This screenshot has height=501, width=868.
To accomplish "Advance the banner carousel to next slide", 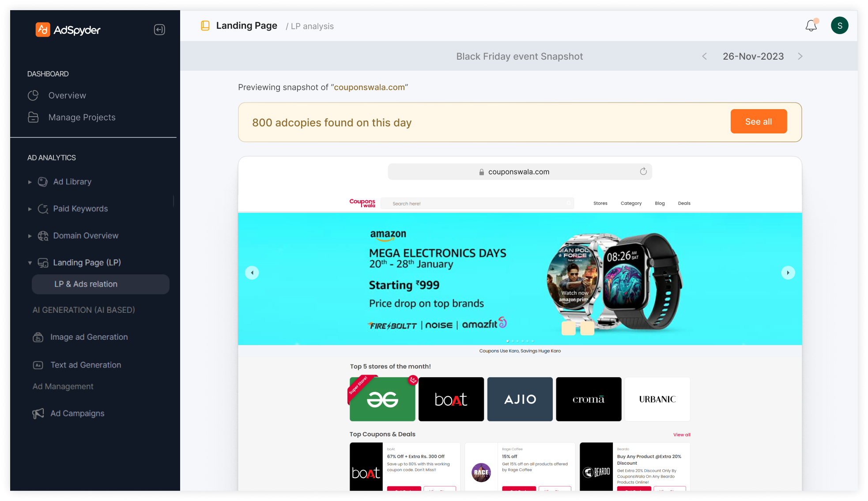I will tap(788, 273).
